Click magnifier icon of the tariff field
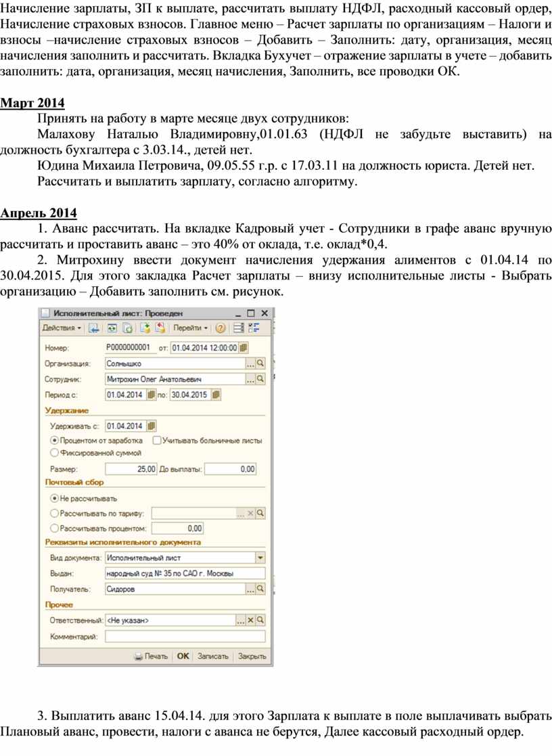The height and width of the screenshot is (756, 552). [x=260, y=514]
